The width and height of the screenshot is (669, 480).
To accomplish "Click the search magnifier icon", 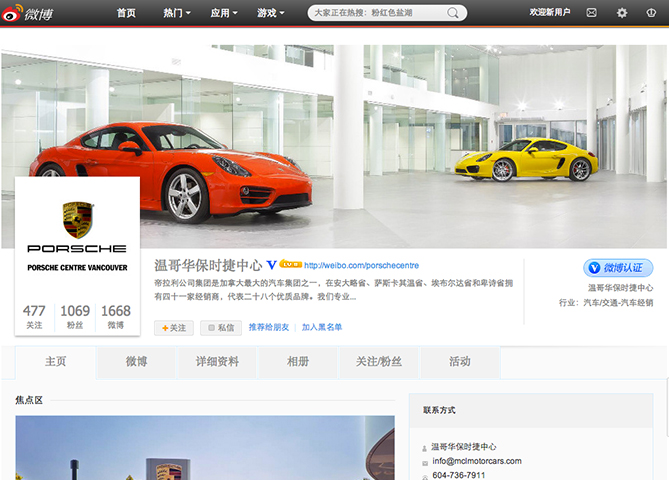I will point(453,13).
